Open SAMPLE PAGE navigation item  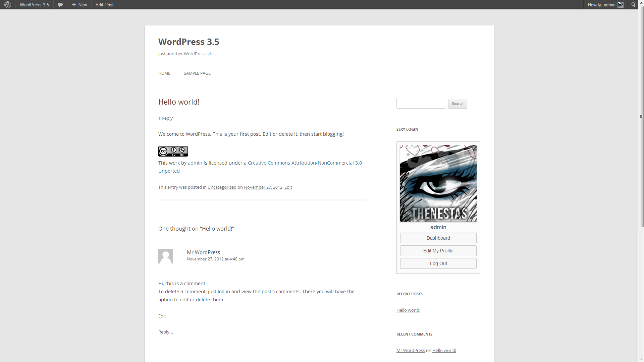pos(197,73)
